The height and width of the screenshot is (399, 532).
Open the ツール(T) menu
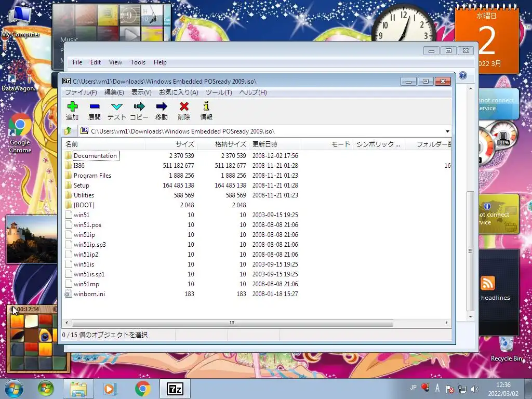coord(219,92)
